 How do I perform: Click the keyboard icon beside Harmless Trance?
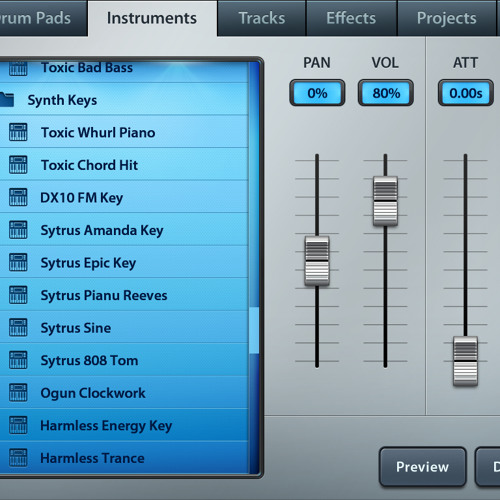click(x=18, y=457)
